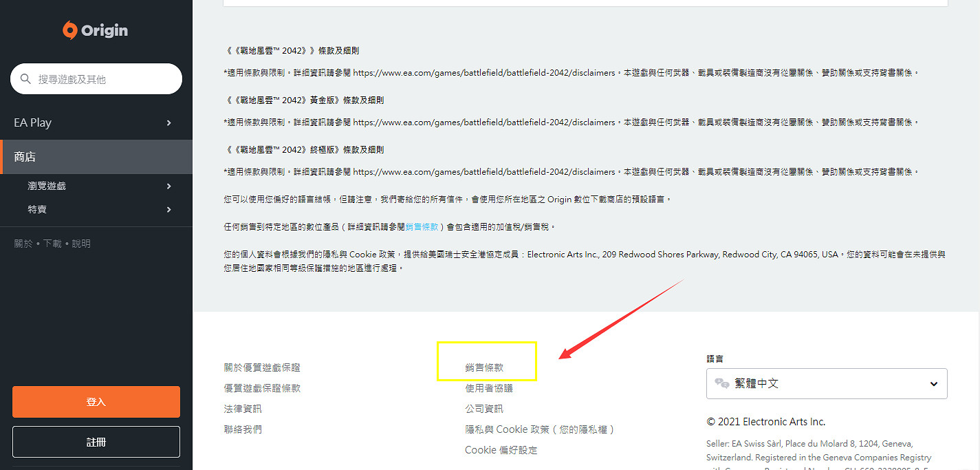This screenshot has height=470, width=980.
Task: Open Cookie 偏好設定 in the footer
Action: [x=501, y=450]
